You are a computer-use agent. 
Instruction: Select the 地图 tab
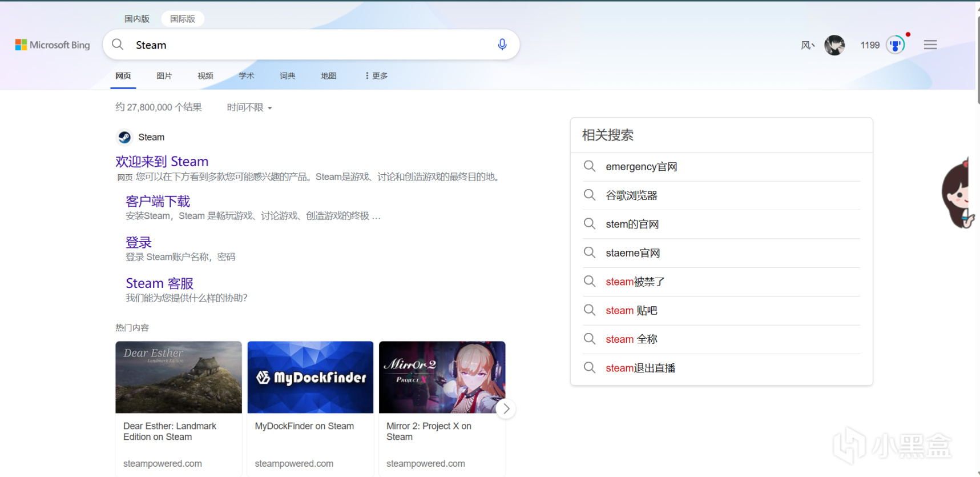[x=329, y=76]
